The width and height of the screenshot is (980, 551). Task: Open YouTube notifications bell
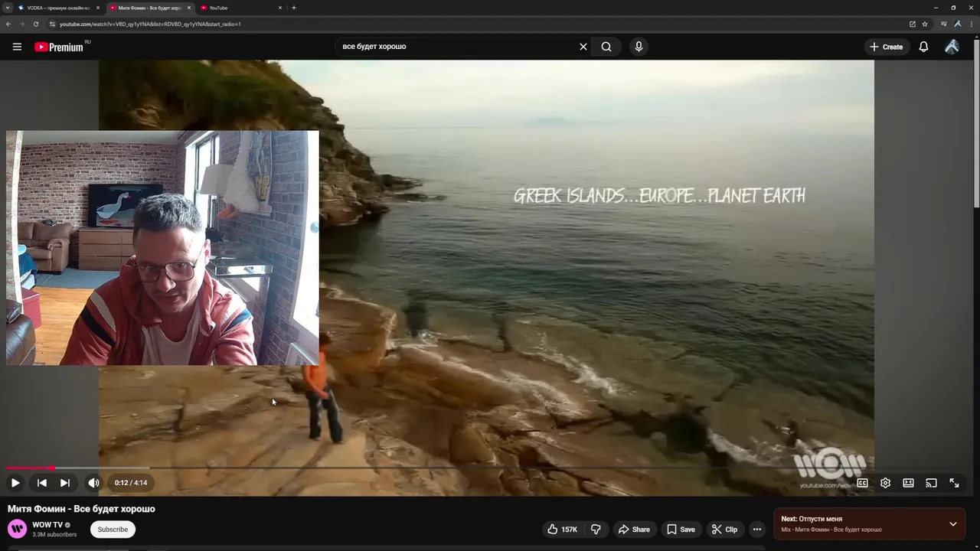click(923, 47)
